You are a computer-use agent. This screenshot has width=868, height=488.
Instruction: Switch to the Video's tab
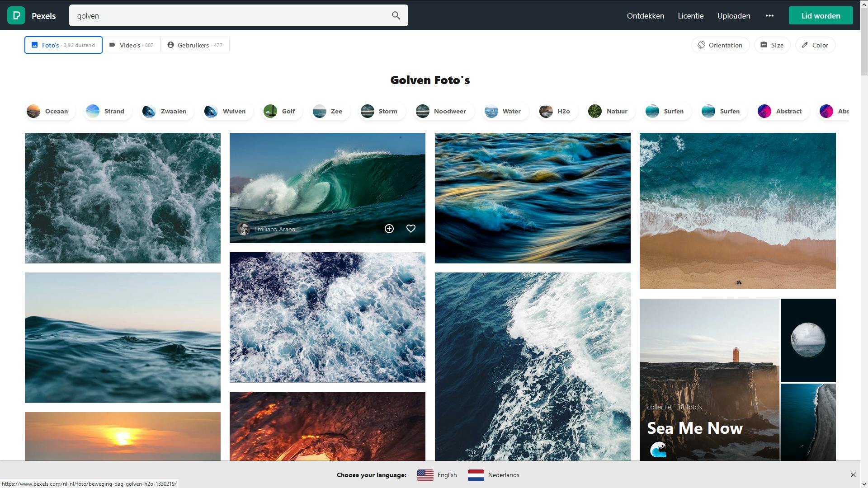tap(132, 45)
